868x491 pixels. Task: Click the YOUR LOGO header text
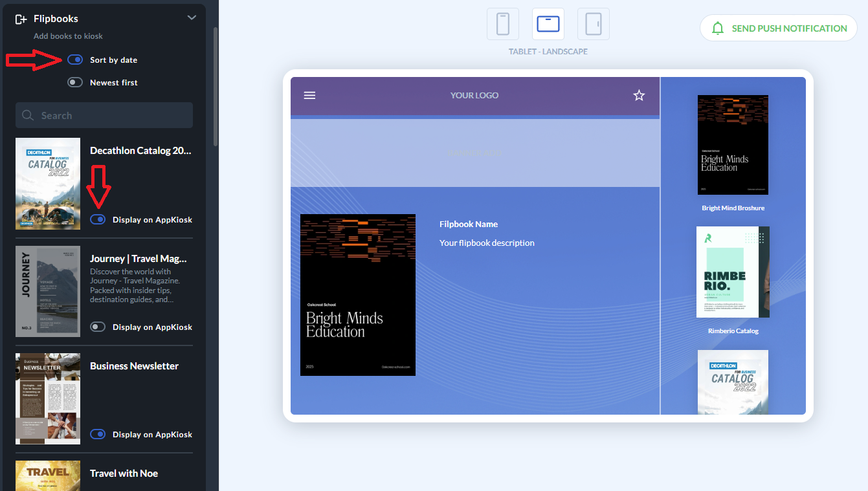coord(474,95)
